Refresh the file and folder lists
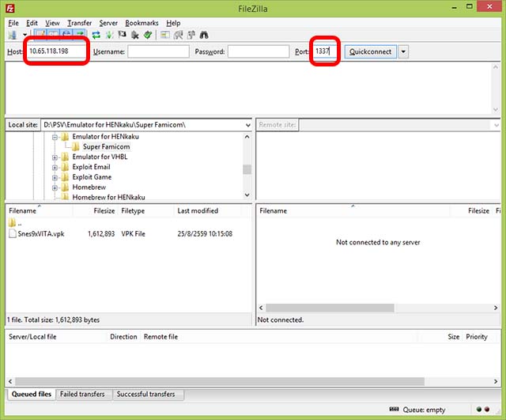The height and width of the screenshot is (420, 506). coord(96,35)
